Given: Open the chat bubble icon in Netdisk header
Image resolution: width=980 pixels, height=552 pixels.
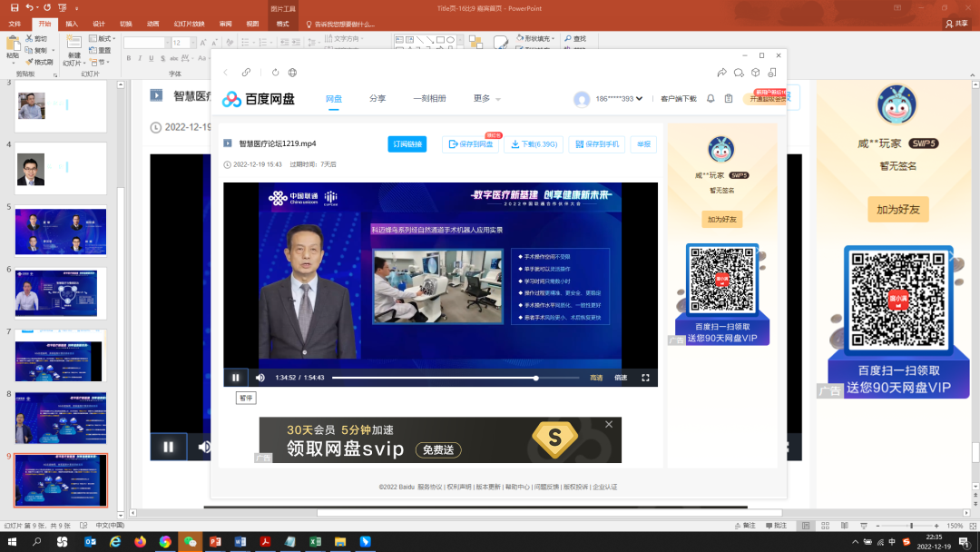Looking at the screenshot, I should coord(739,73).
